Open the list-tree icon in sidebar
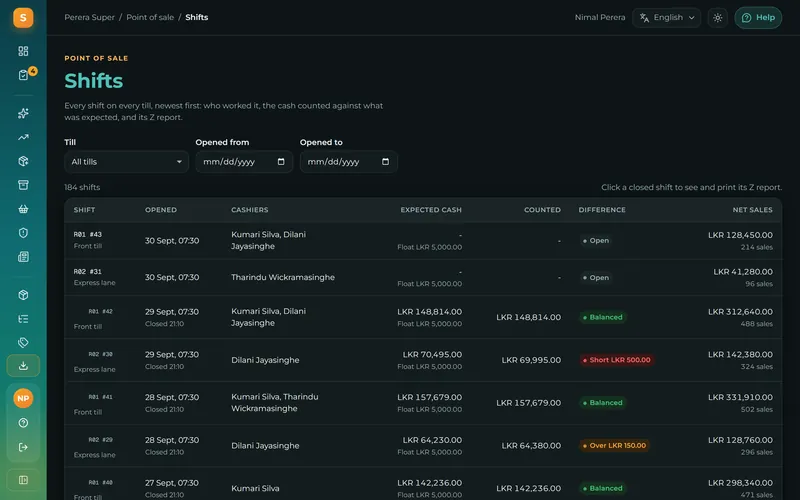Screen dimensions: 800x500 click(23, 319)
